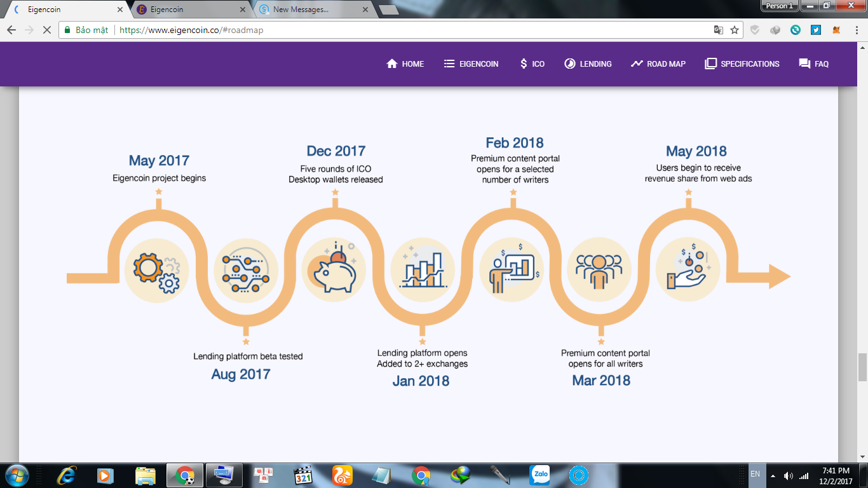Screen dimensions: 868x488
Task: Click the bar chart icon for Jan 2018
Action: (x=423, y=269)
